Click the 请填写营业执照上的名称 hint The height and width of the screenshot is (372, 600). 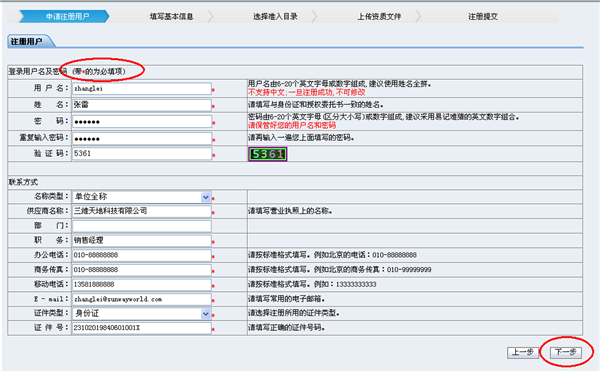pos(290,211)
